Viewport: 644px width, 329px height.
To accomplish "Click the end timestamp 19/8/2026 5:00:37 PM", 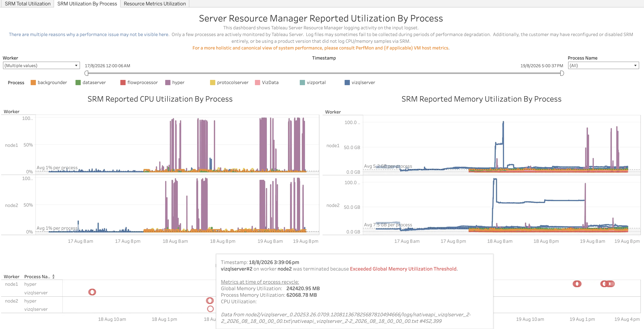I will tap(542, 66).
